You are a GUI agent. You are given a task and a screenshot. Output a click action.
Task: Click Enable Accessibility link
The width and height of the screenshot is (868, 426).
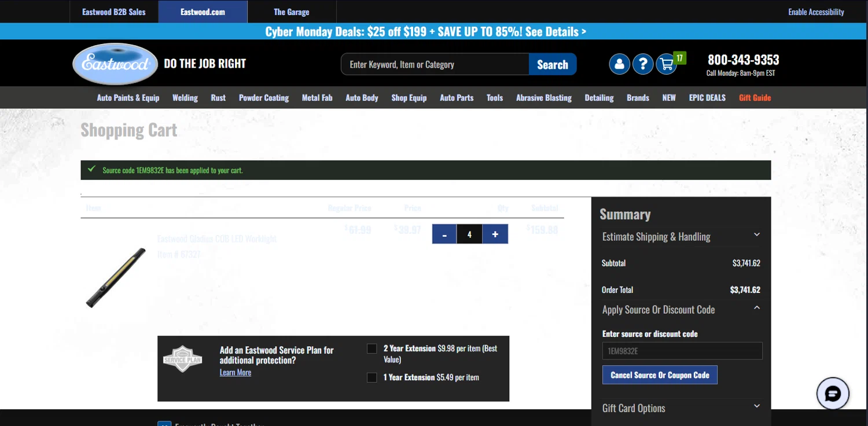click(816, 12)
